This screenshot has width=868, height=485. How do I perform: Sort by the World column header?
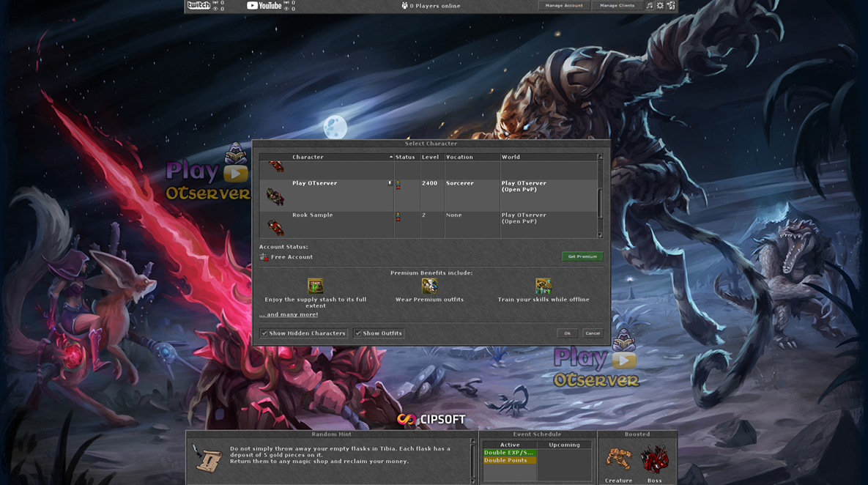pyautogui.click(x=548, y=158)
